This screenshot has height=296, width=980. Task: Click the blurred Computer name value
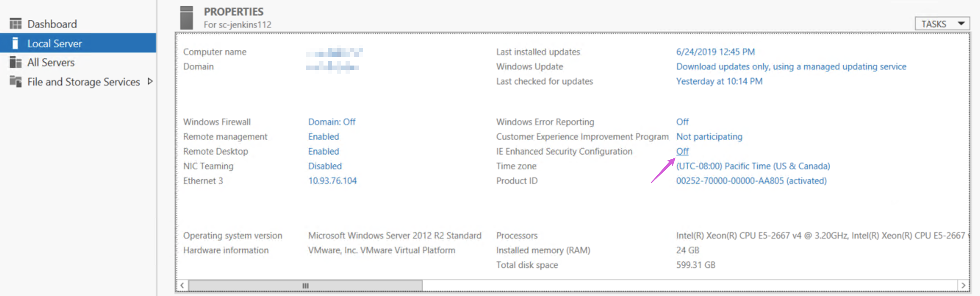tap(334, 52)
